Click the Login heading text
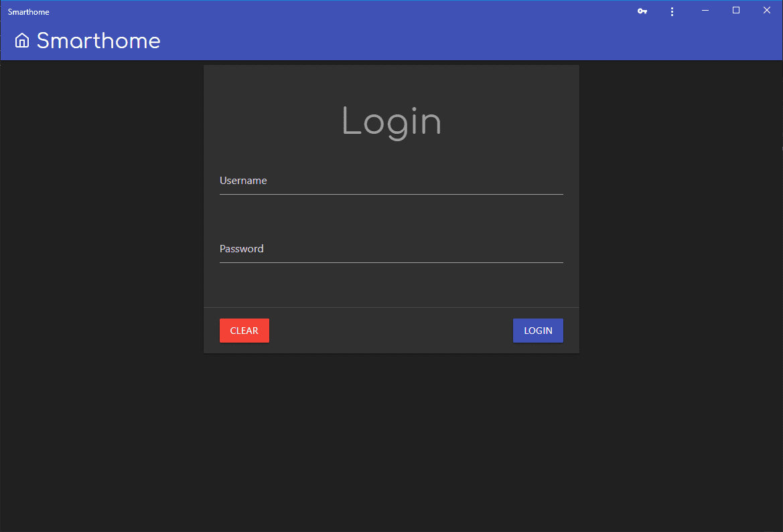The image size is (783, 532). pos(391,122)
